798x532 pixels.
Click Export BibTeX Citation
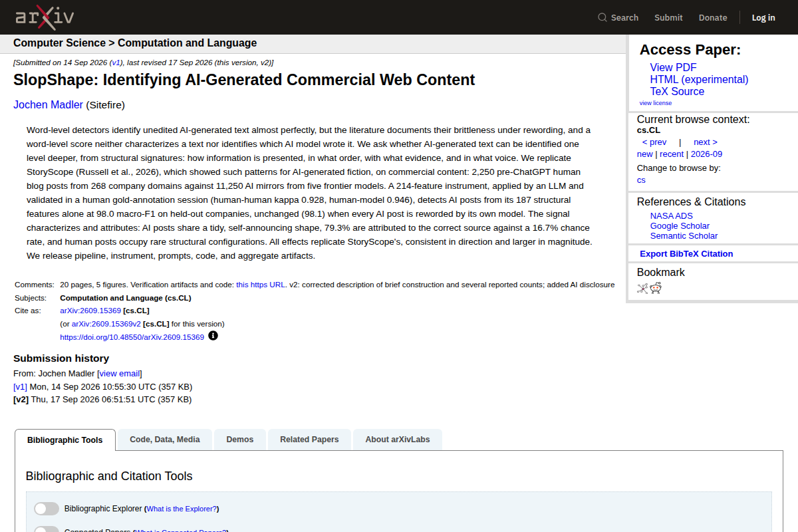[x=686, y=253]
